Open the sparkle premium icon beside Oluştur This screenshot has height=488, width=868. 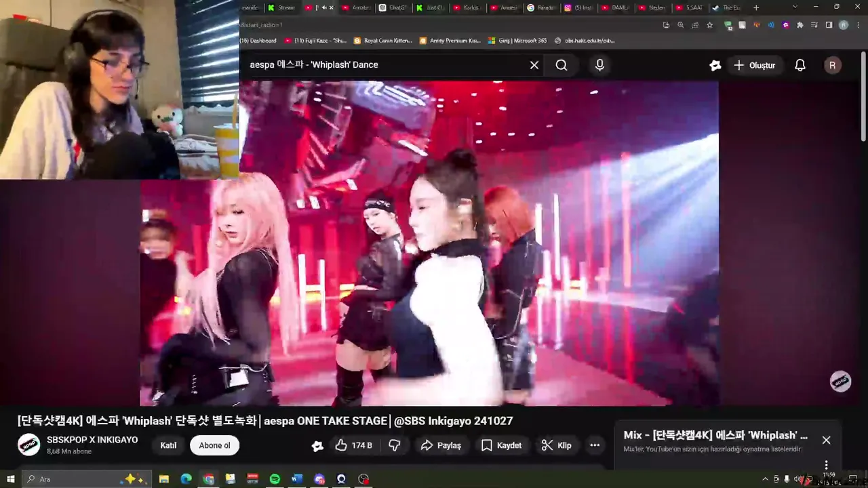click(715, 65)
